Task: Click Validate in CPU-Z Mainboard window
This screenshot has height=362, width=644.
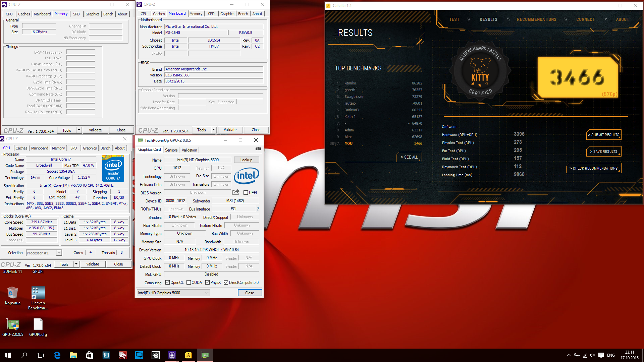Action: pos(230,130)
